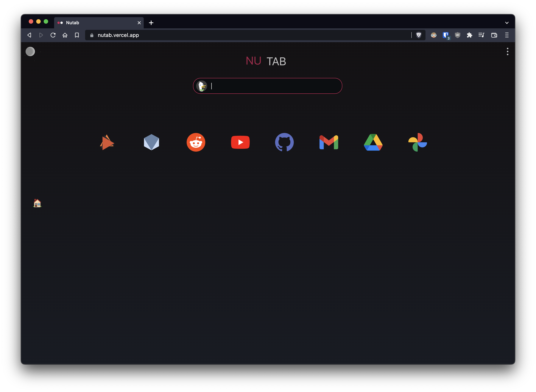Open the Brave Wallet
536x392 pixels.
[494, 35]
